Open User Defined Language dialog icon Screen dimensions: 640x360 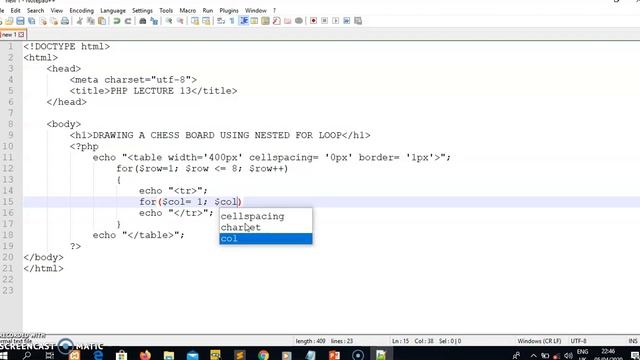click(x=254, y=21)
